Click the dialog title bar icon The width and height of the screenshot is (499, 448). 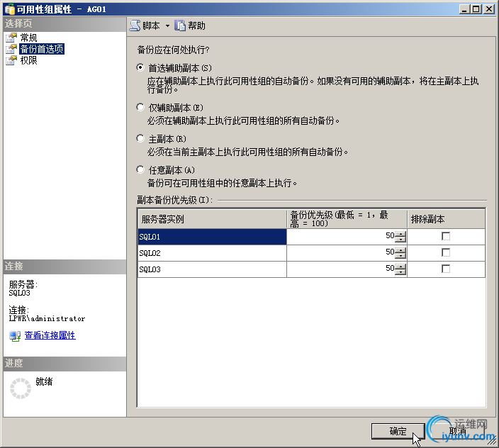pyautogui.click(x=10, y=9)
